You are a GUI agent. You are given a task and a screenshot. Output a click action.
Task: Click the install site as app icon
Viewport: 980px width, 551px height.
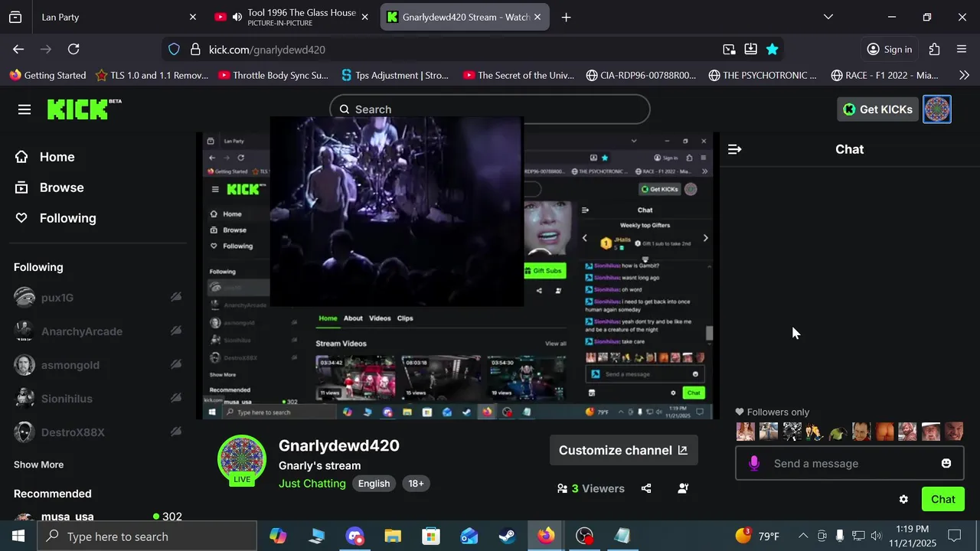click(x=750, y=49)
